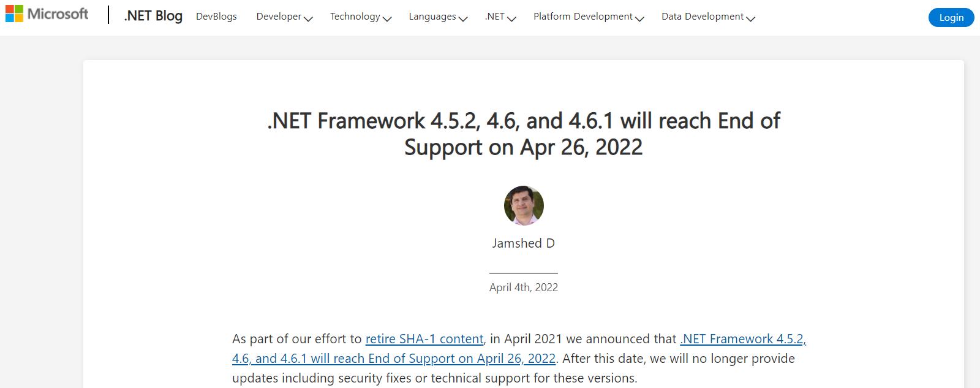Click the chevron beside Platform Development
Image resolution: width=980 pixels, height=388 pixels.
(639, 19)
